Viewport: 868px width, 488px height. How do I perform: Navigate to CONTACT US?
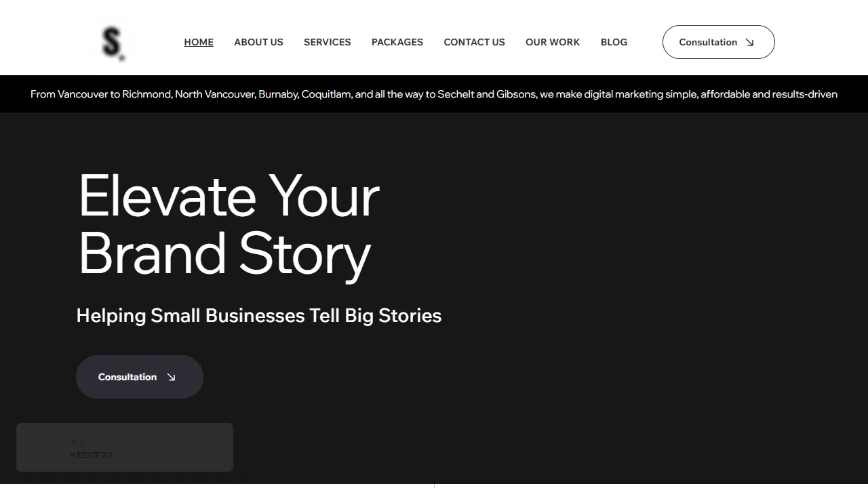pos(474,42)
